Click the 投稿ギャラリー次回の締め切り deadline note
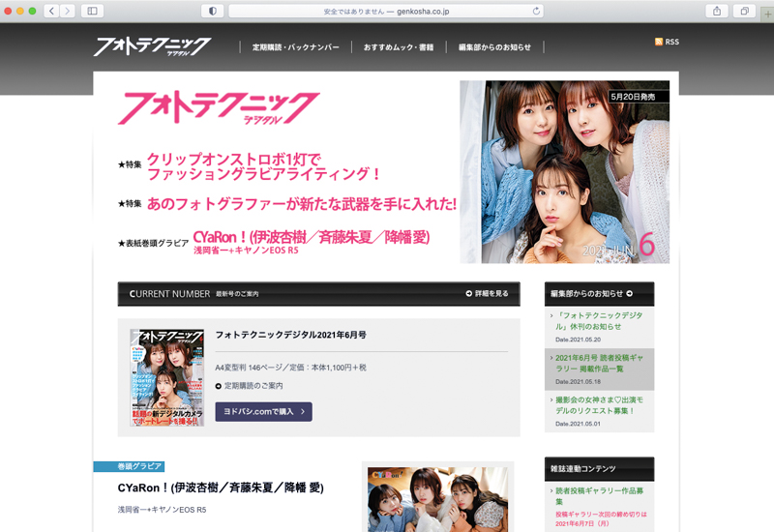This screenshot has height=532, width=774. pos(601,518)
